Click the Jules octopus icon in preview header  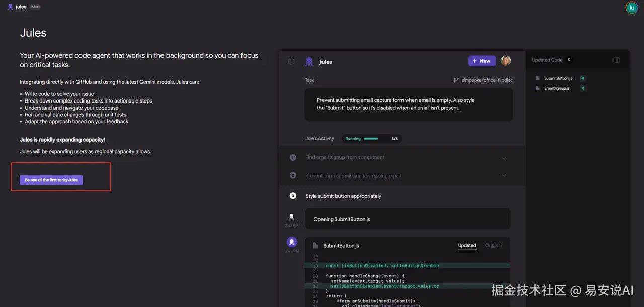point(309,62)
